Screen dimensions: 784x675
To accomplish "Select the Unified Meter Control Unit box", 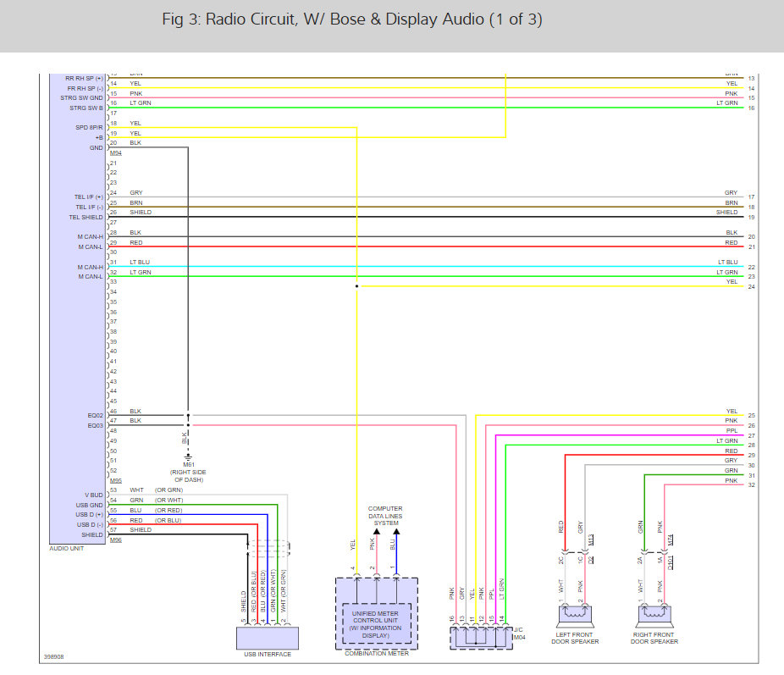I will 376,622.
